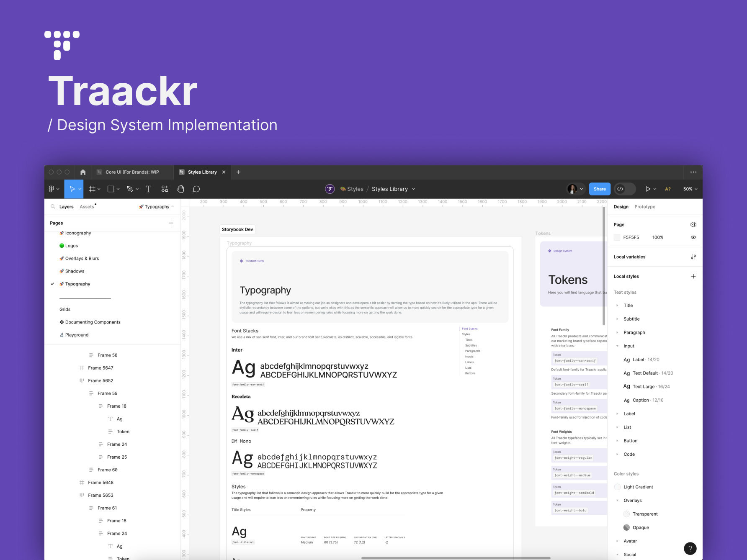
Task: Select the Frame 60 layer
Action: pos(108,470)
